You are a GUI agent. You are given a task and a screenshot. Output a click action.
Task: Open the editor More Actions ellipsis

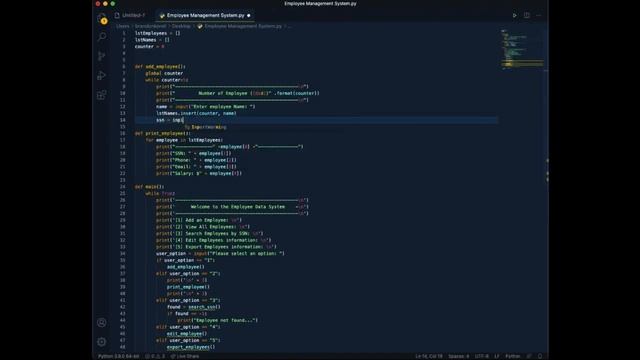539,16
